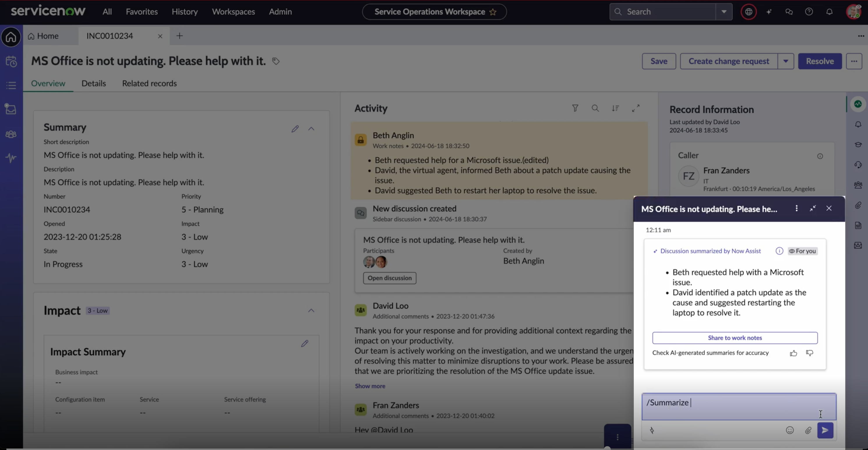868x450 pixels.
Task: Click the tag icon beside the incident title
Action: pyautogui.click(x=276, y=61)
